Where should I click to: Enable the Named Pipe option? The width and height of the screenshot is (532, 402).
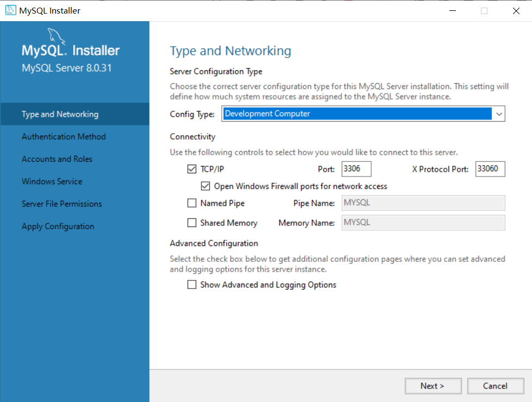192,203
